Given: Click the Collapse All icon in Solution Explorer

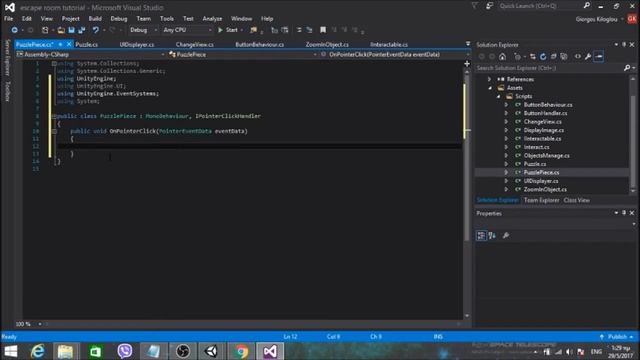Looking at the screenshot, I should [553, 56].
